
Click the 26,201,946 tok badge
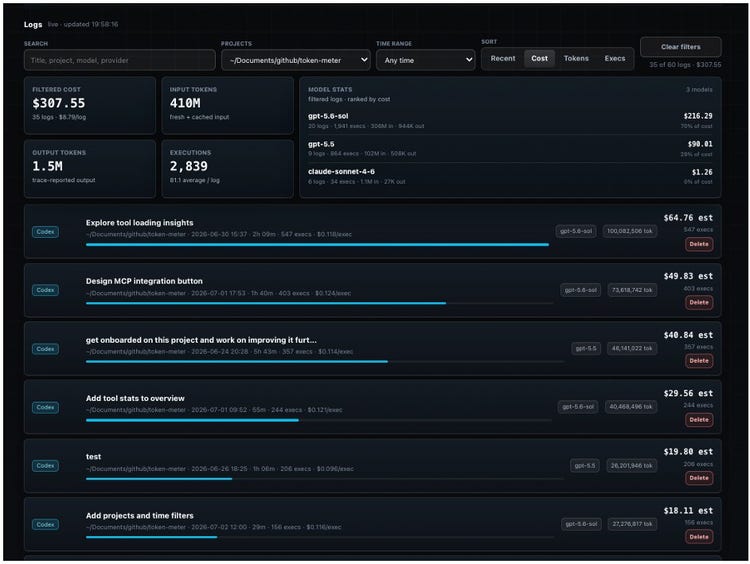pos(631,465)
